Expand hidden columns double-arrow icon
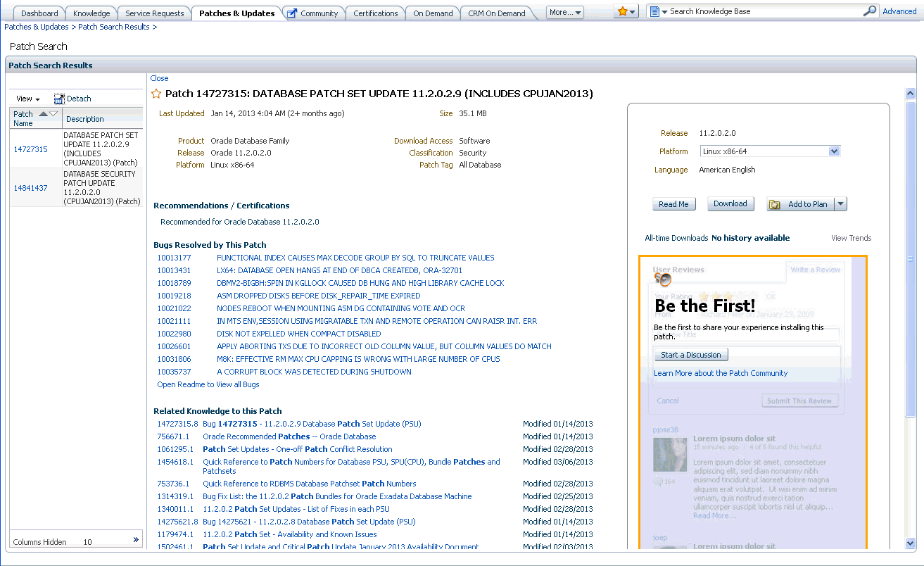Viewport: 924px width, 566px height. (x=136, y=540)
